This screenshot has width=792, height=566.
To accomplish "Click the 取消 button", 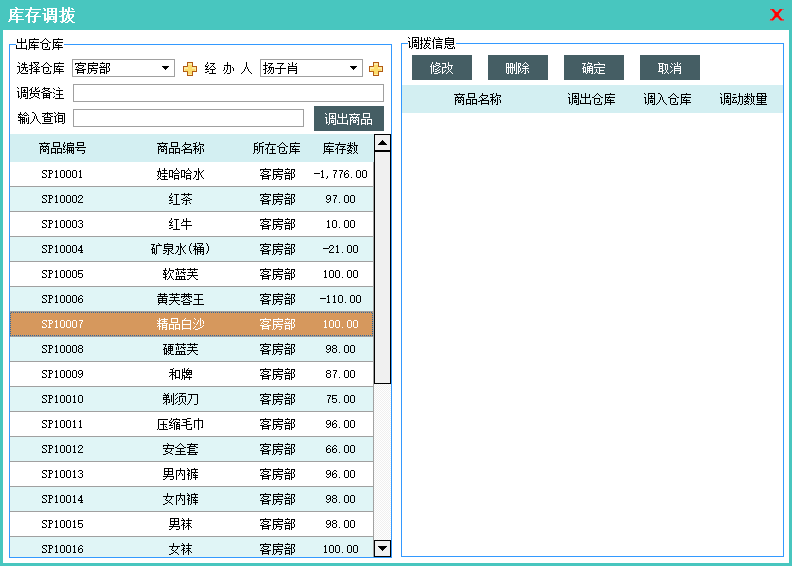I will tap(669, 68).
